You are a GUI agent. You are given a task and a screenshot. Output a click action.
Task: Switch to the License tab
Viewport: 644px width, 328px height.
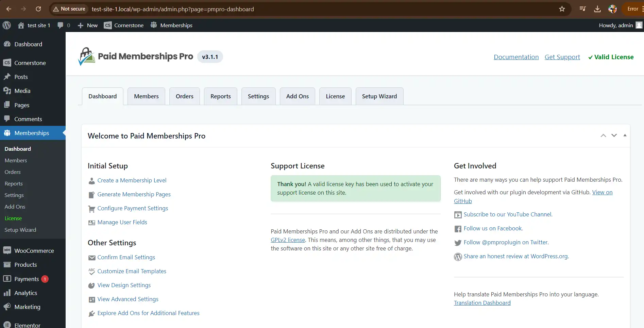point(335,96)
